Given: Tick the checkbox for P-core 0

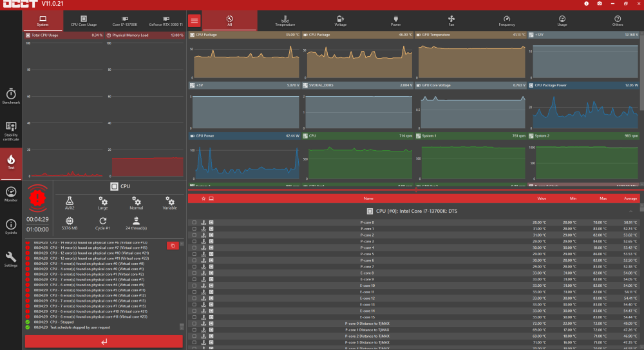Looking at the screenshot, I should coord(194,222).
